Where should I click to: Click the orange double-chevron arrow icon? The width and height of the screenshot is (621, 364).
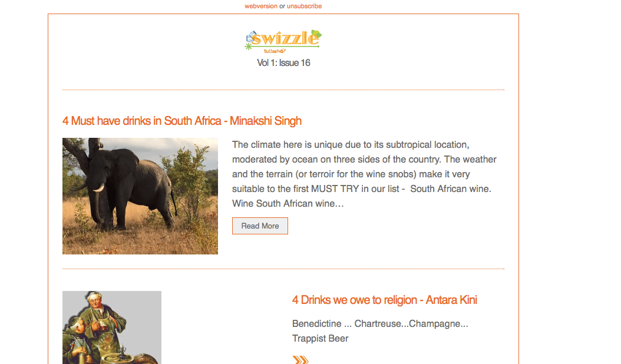coord(300,360)
